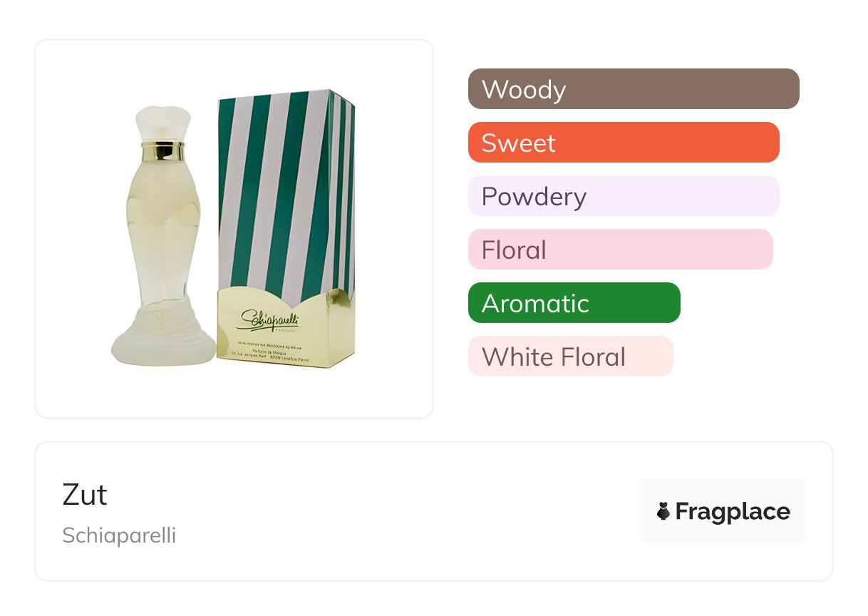The width and height of the screenshot is (868, 616).
Task: Click the Zut fragrance title
Action: [x=85, y=495]
